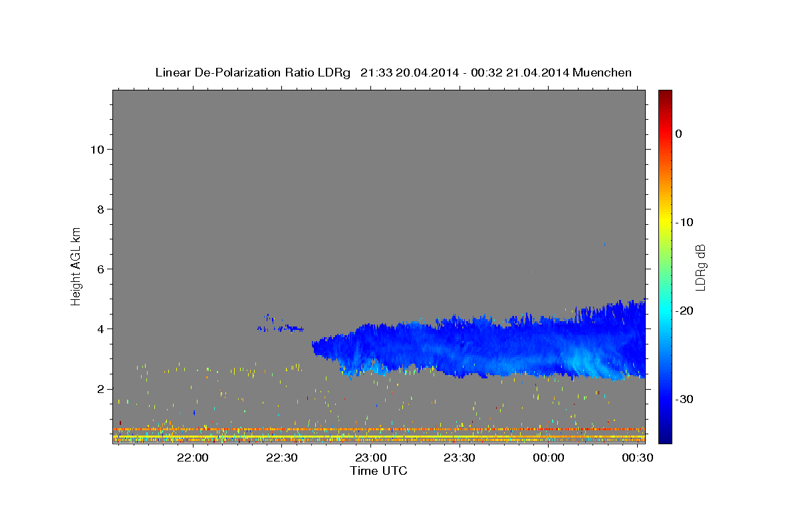Viewport: 798px width, 532px height.
Task: Click the LDRg dB colorbar title
Action: (x=700, y=267)
